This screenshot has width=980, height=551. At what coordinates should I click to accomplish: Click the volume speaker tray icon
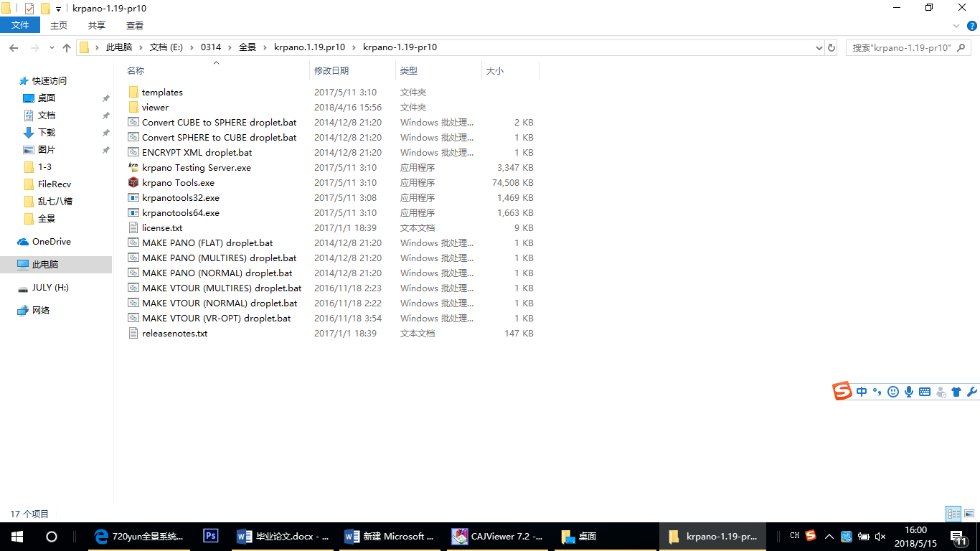coord(880,536)
